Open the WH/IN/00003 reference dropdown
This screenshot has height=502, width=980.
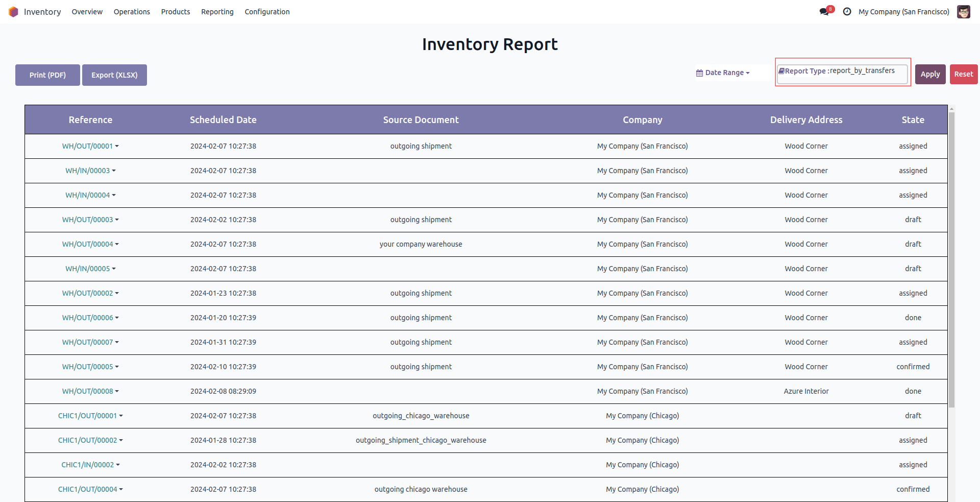(114, 171)
